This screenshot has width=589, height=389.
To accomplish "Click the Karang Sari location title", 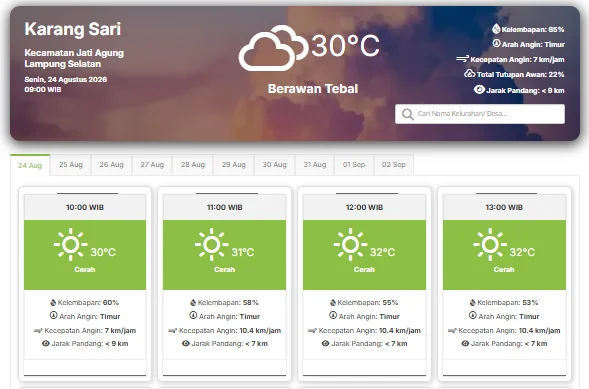I will (73, 29).
